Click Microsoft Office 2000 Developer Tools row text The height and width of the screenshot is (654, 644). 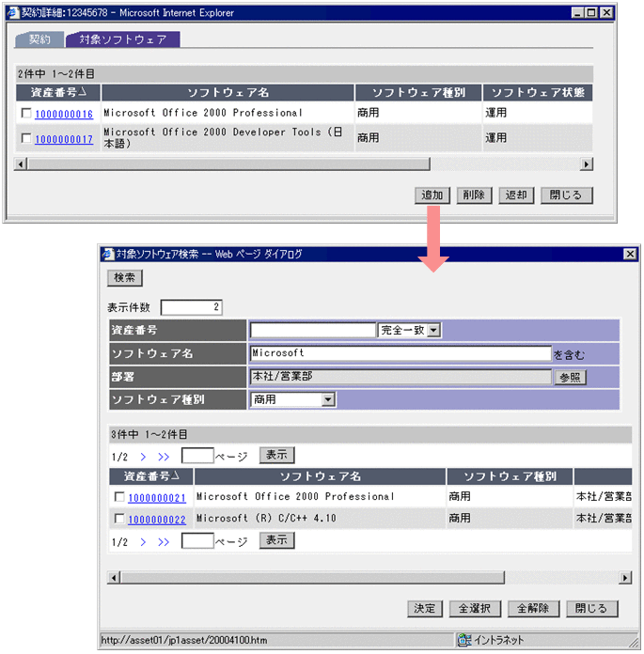click(224, 137)
